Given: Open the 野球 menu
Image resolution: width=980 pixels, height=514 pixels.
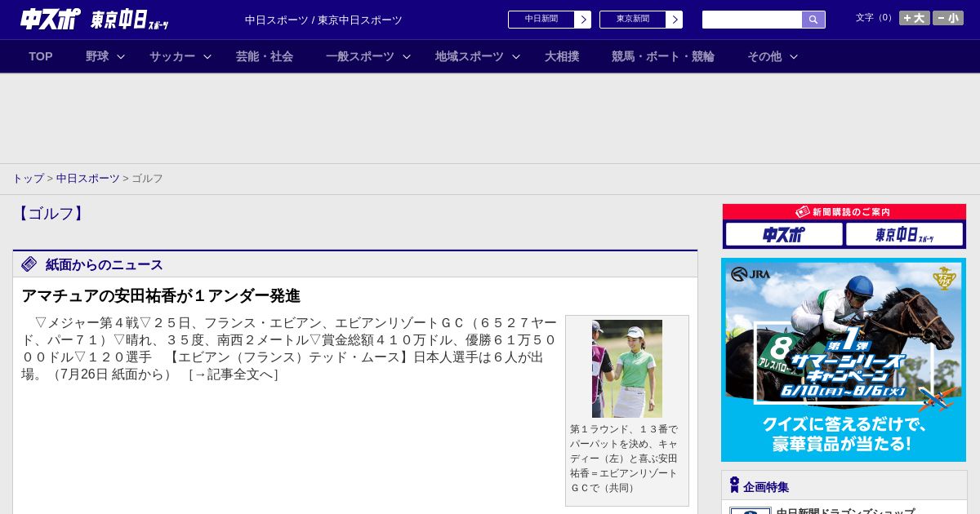Looking at the screenshot, I should coord(97,56).
